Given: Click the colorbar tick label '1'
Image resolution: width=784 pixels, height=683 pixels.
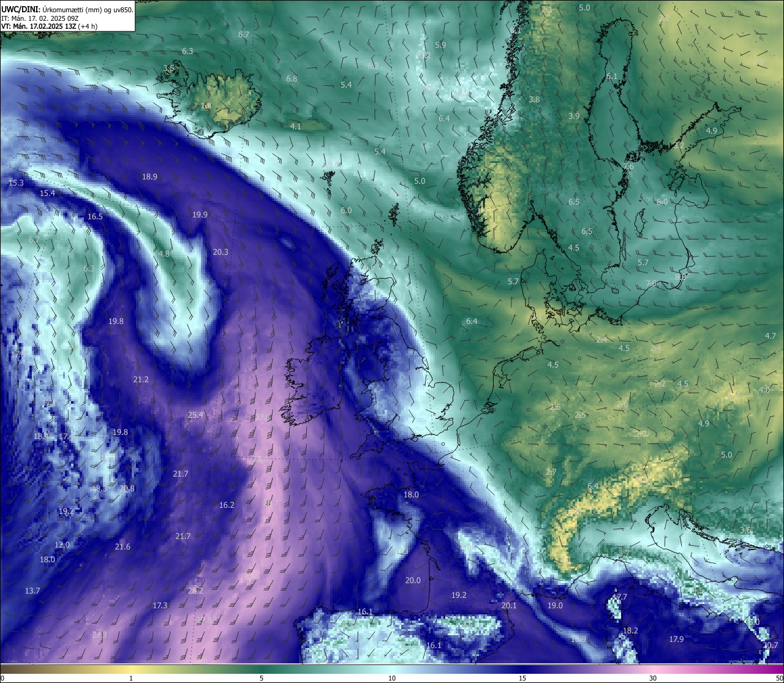Looking at the screenshot, I should tap(131, 677).
